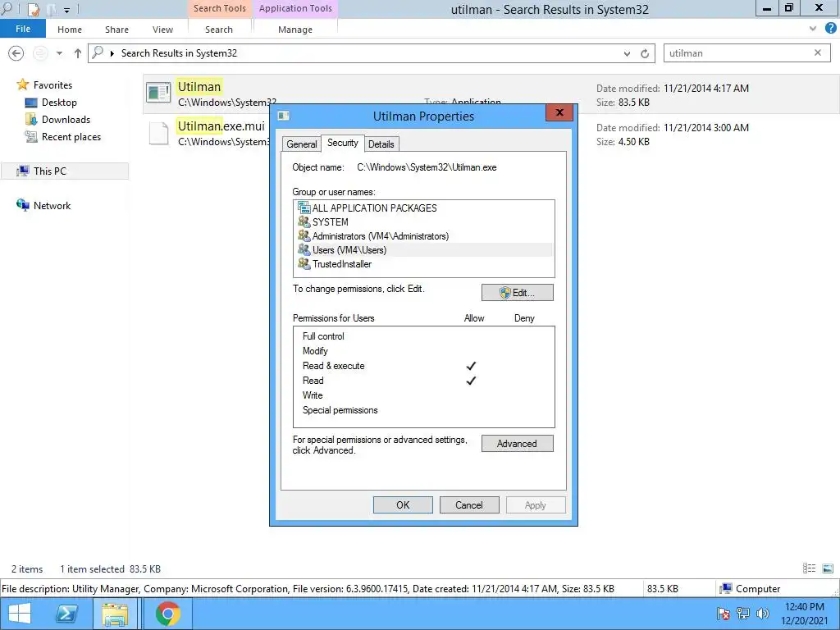Select the Utilman.exe.mui file icon
This screenshot has width=840, height=630.
point(158,133)
